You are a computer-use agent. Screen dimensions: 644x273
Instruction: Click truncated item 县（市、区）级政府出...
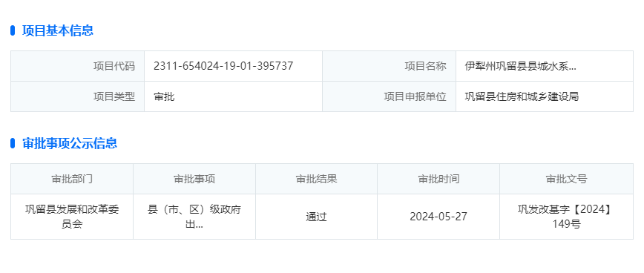coord(194,217)
